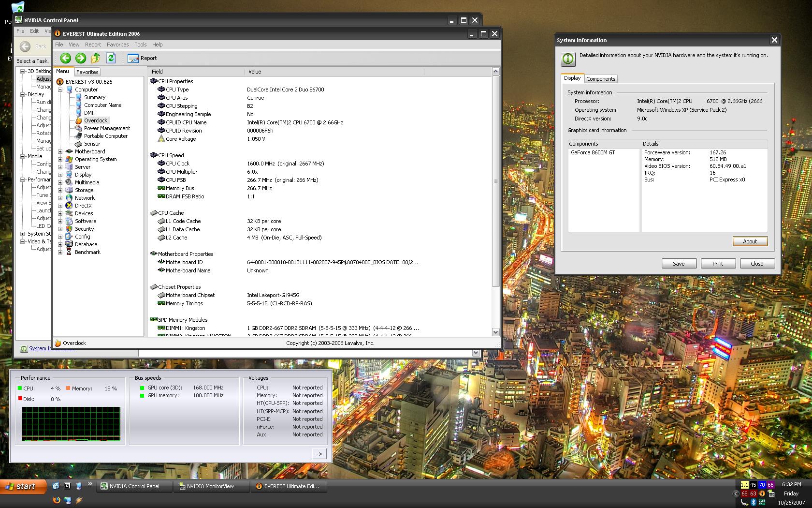The height and width of the screenshot is (508, 812).
Task: Expand the Multimedia tree node
Action: (60, 182)
